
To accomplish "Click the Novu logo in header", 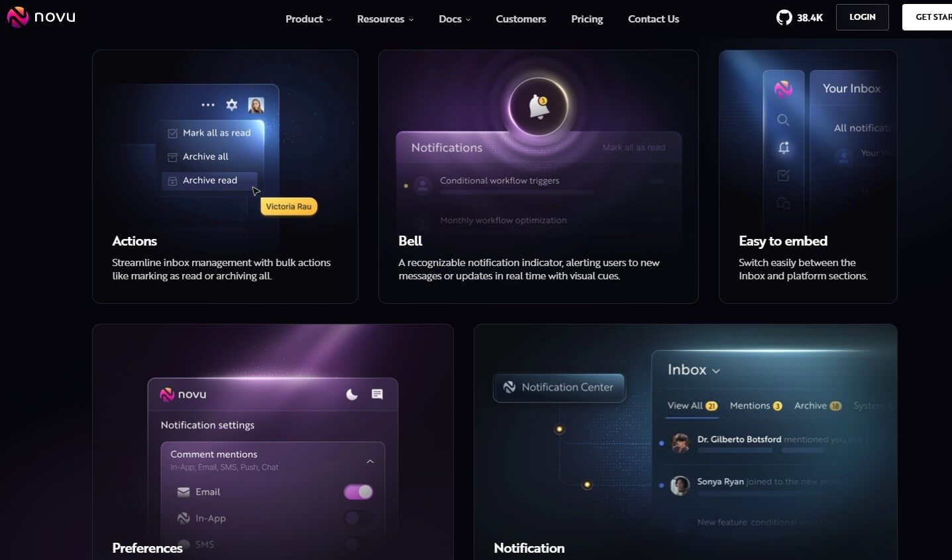I will pos(41,17).
